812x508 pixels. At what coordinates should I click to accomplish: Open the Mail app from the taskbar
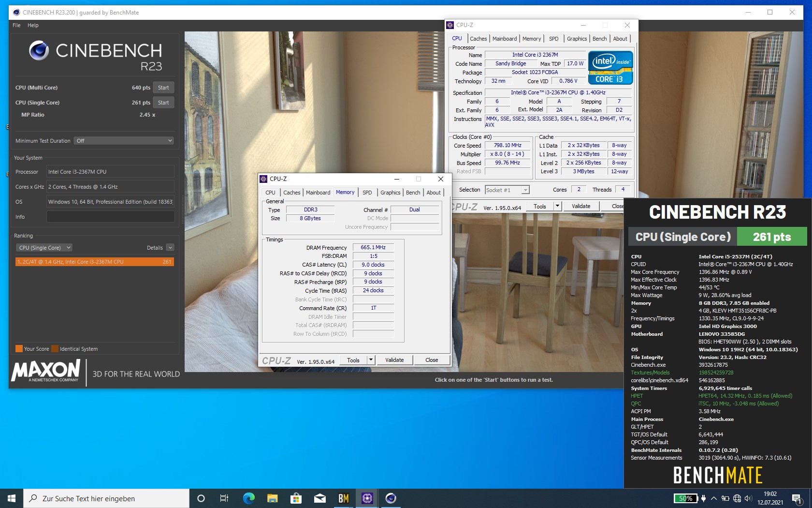click(x=319, y=498)
